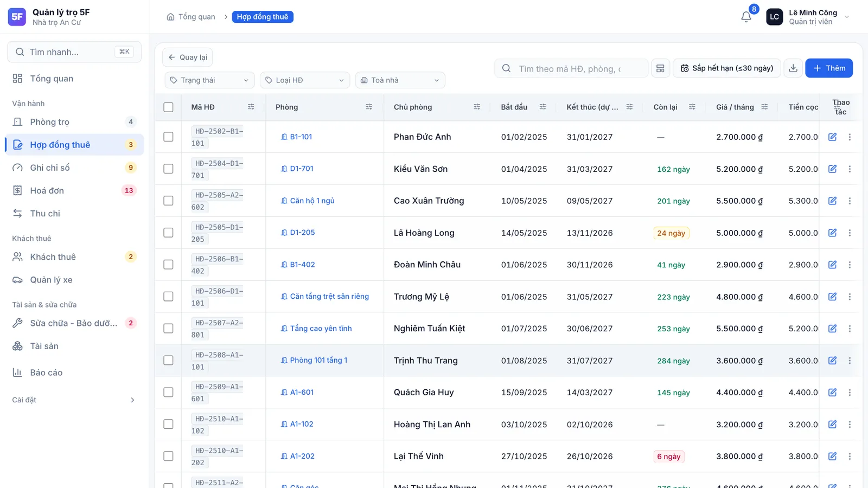Open more actions for Trương Mỹ Lệ

pyautogui.click(x=850, y=297)
